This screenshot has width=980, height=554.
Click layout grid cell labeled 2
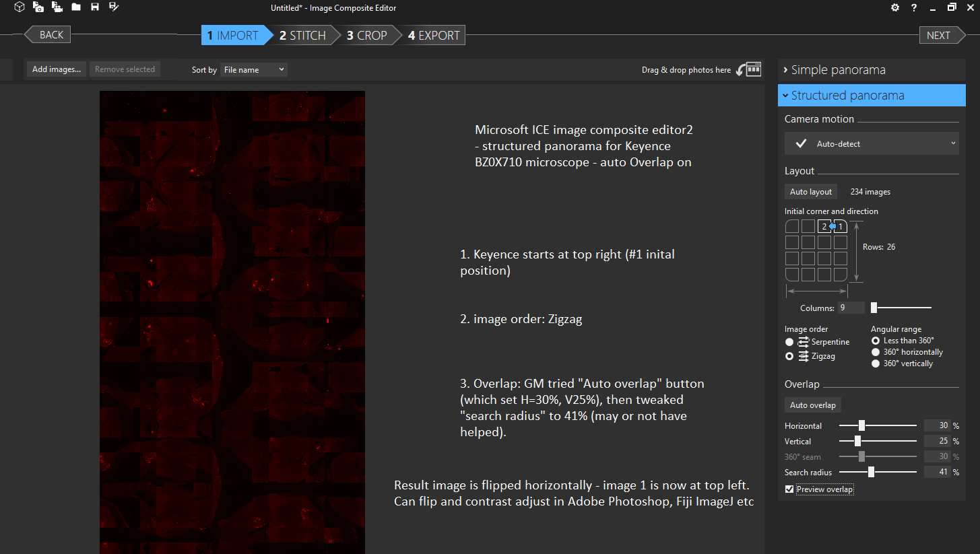(x=824, y=226)
